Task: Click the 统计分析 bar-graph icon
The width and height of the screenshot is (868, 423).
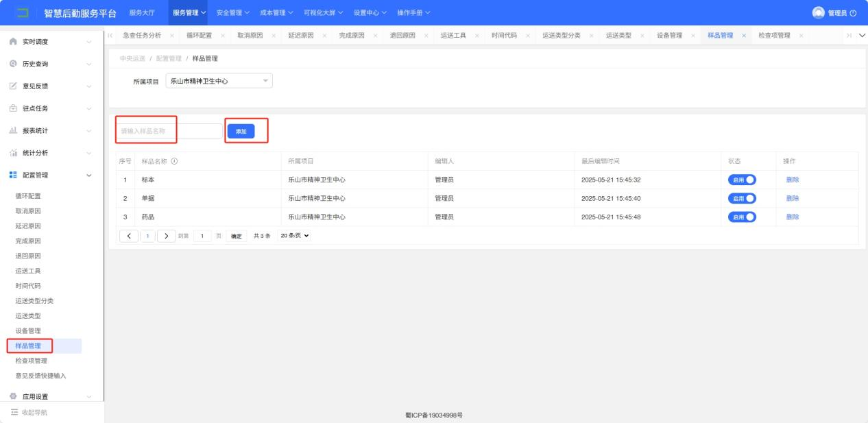Action: point(13,153)
